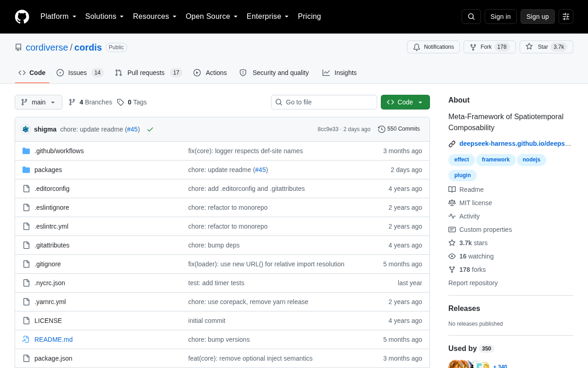Select the Activity pulse icon
Viewport: 588px width, 368px height.
[x=452, y=216]
